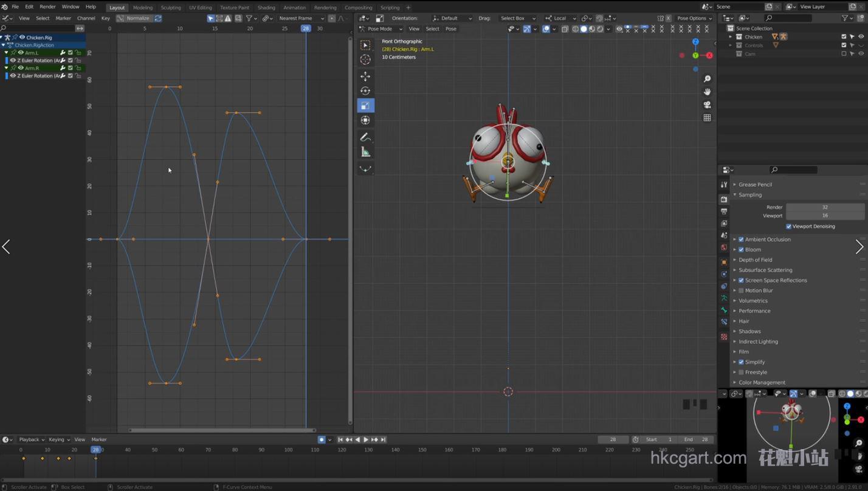Click the X axis on navigation gizmo
The image size is (868, 491).
709,55
